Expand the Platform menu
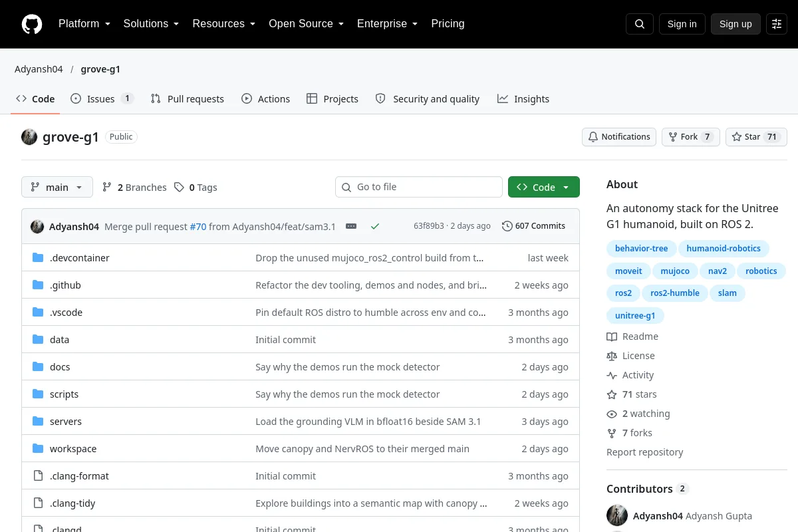 (x=84, y=24)
